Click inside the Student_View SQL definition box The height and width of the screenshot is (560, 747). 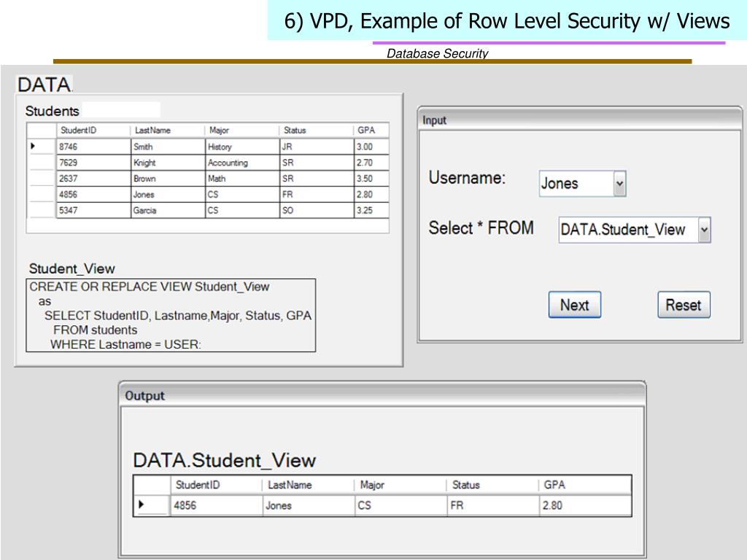(x=171, y=315)
